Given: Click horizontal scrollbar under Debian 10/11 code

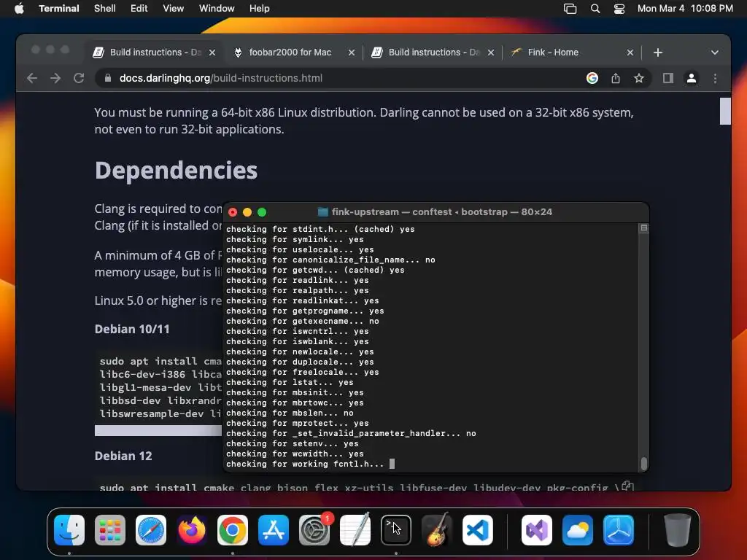Looking at the screenshot, I should [x=158, y=430].
